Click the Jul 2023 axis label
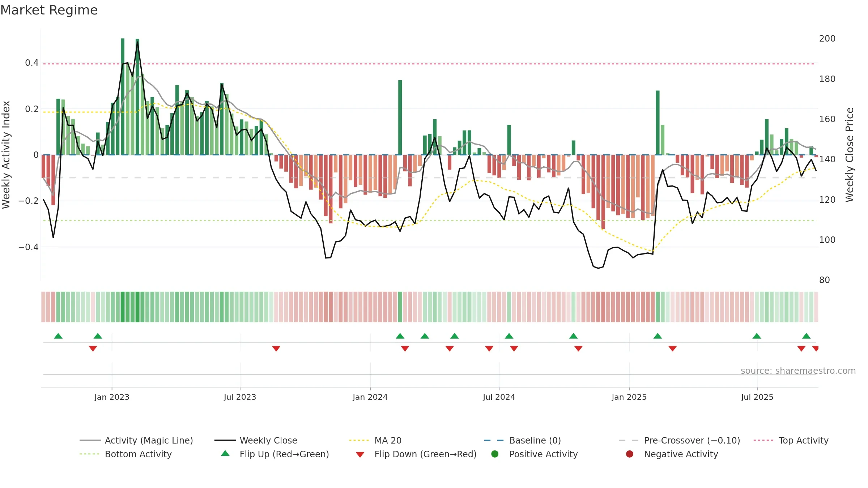Image resolution: width=868 pixels, height=488 pixels. (x=240, y=397)
